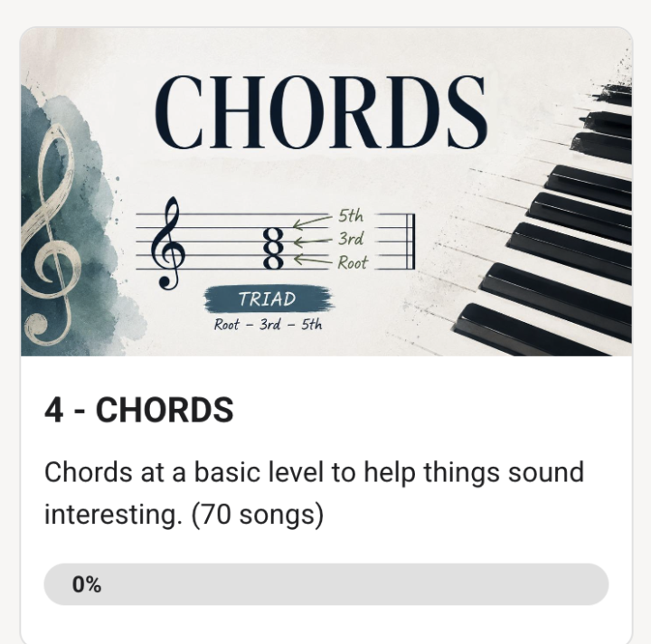Click the stacked triad notes on the staff
This screenshot has height=644, width=651.
tap(274, 248)
